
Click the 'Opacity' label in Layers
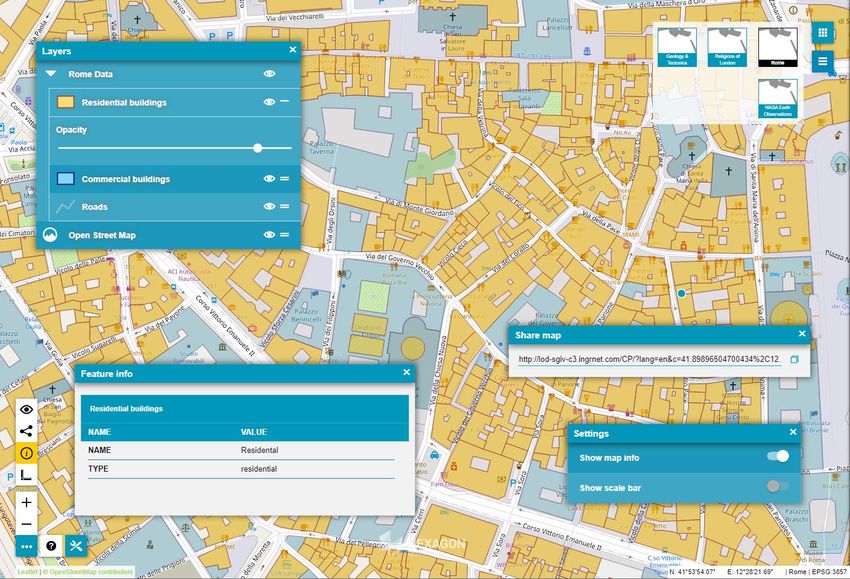coord(71,130)
